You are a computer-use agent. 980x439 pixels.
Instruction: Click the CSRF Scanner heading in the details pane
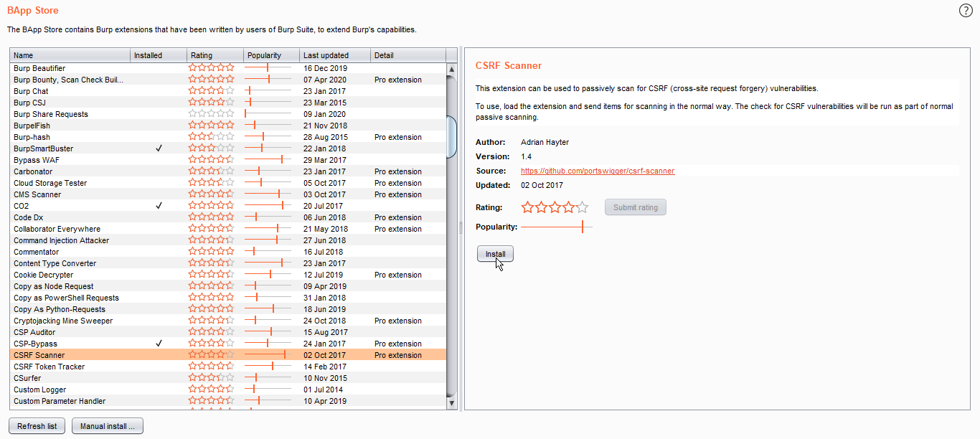(x=509, y=65)
